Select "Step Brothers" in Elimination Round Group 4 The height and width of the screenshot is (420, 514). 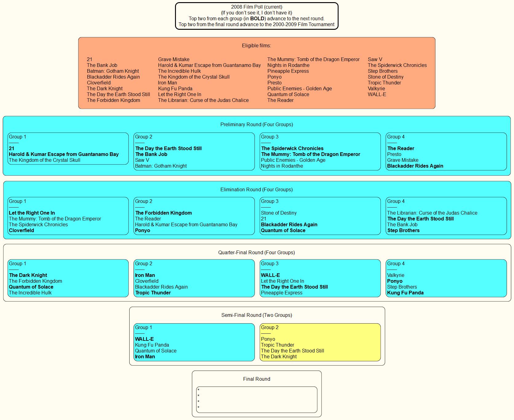click(403, 230)
